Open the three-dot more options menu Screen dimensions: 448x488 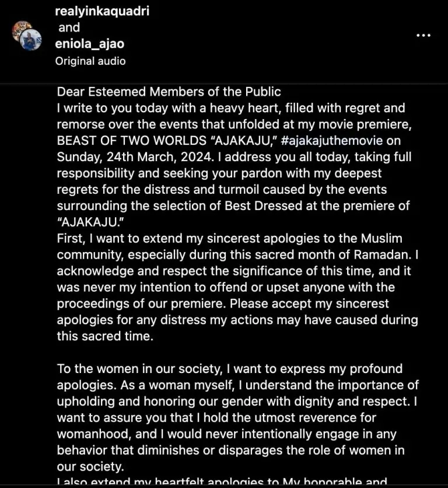click(423, 35)
